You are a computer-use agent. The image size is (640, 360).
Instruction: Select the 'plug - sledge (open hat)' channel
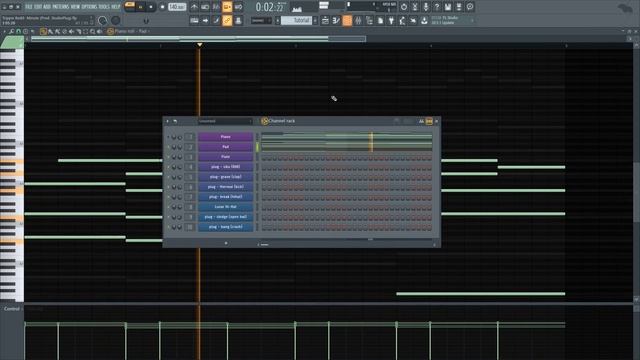coord(225,217)
